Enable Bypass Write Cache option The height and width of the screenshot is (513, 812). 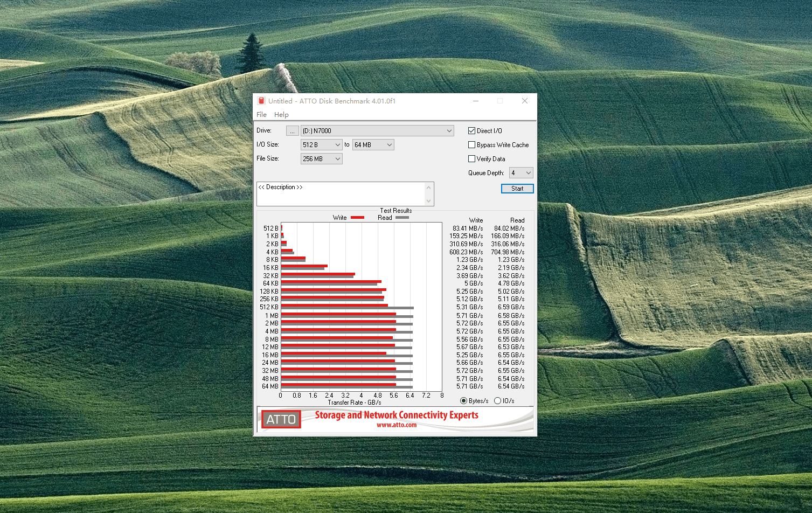pyautogui.click(x=472, y=145)
